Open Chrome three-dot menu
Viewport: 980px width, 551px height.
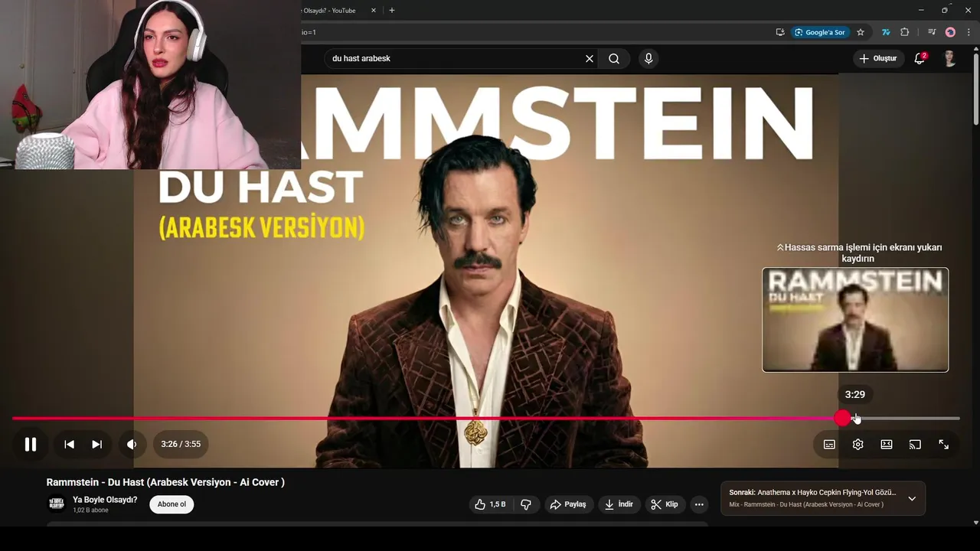pyautogui.click(x=969, y=32)
